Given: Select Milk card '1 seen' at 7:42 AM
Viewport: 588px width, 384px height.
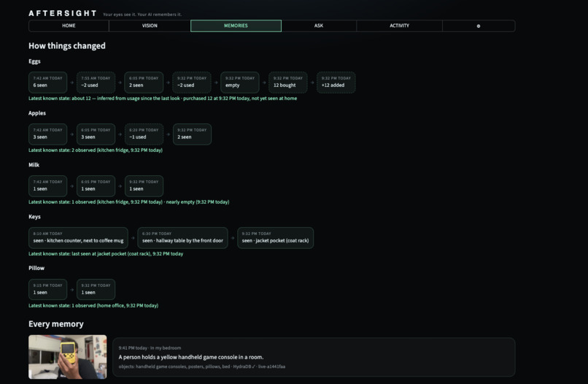Looking at the screenshot, I should coord(47,186).
